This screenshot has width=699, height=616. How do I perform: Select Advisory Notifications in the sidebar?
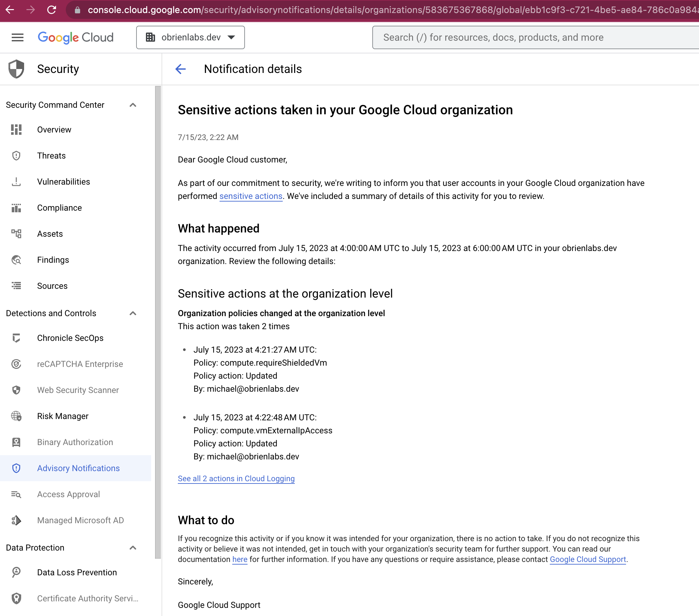pos(78,468)
